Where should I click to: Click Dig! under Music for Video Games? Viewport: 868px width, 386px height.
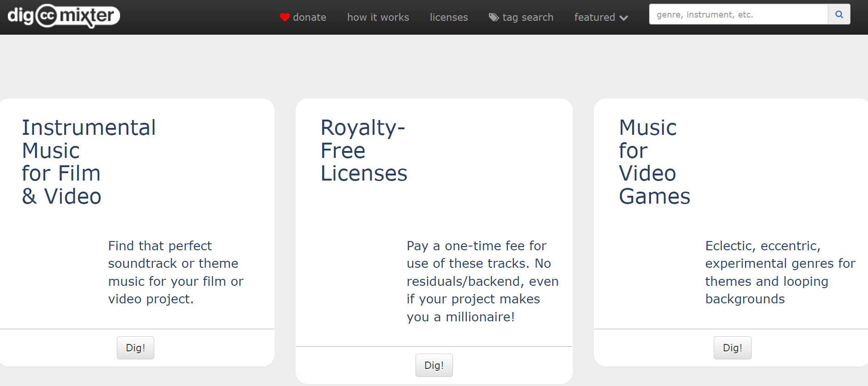(x=733, y=348)
